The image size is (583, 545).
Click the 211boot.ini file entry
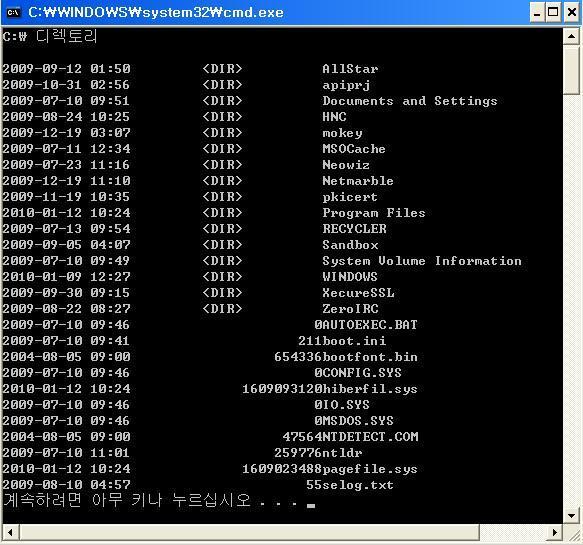342,341
